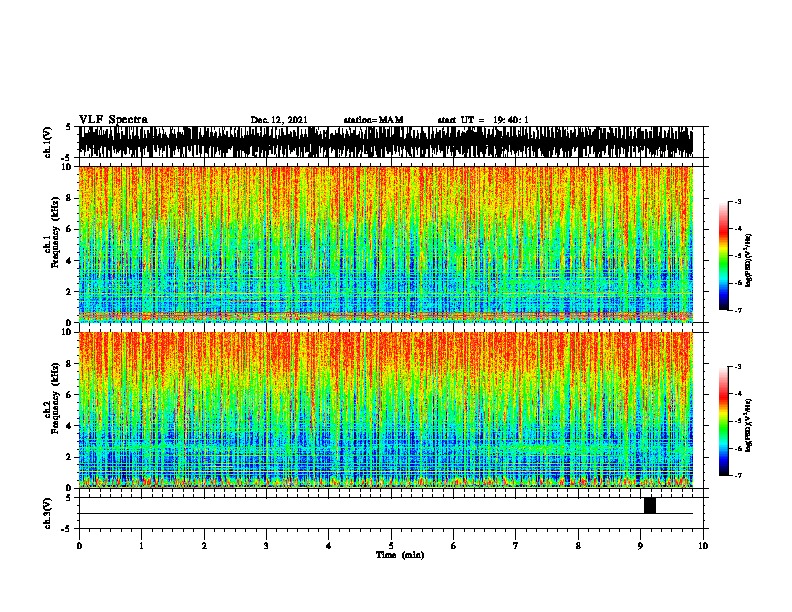Click the color scale bar beside ch.2 spectrogram
The image size is (792, 612).
(724, 421)
